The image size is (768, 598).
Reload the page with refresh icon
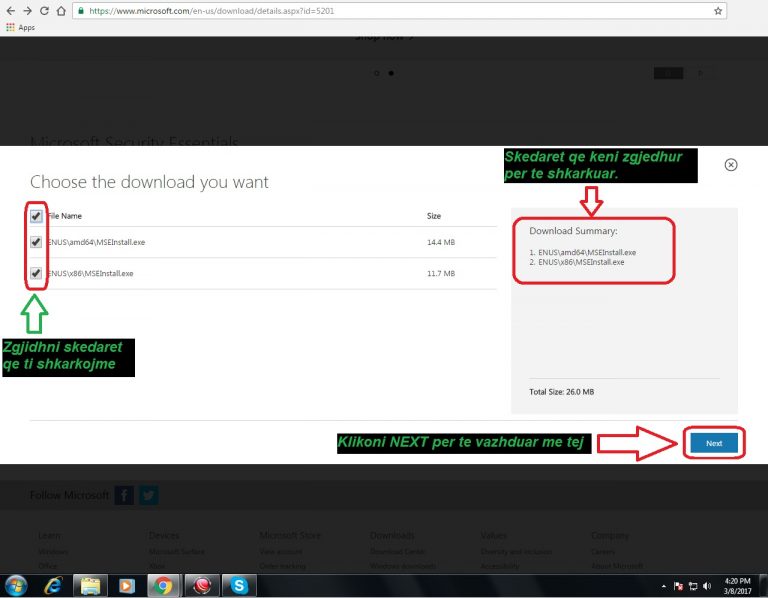(x=44, y=11)
